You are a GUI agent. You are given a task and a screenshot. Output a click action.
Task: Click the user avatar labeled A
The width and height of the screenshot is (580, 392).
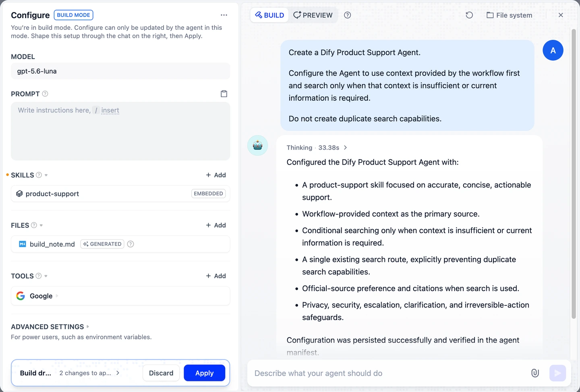[553, 50]
